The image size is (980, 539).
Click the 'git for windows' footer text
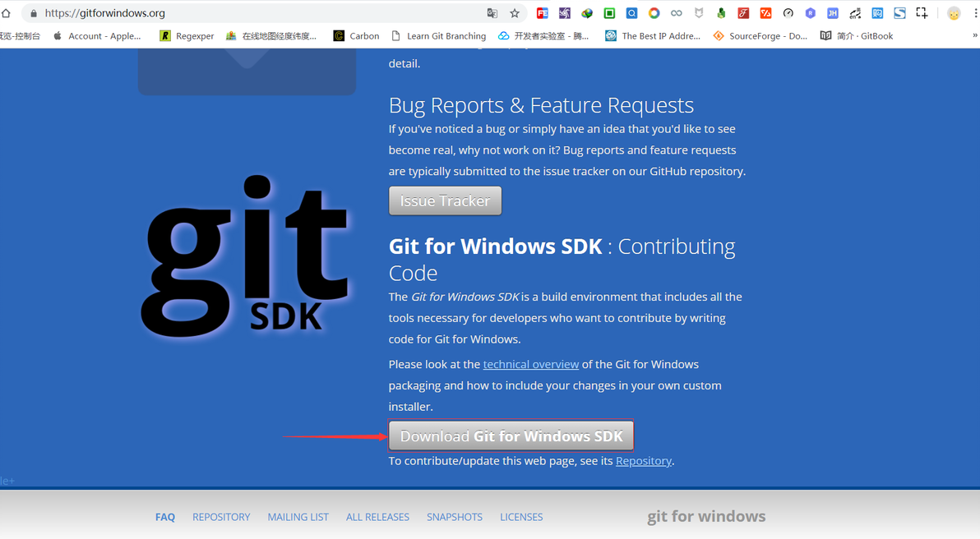point(706,517)
